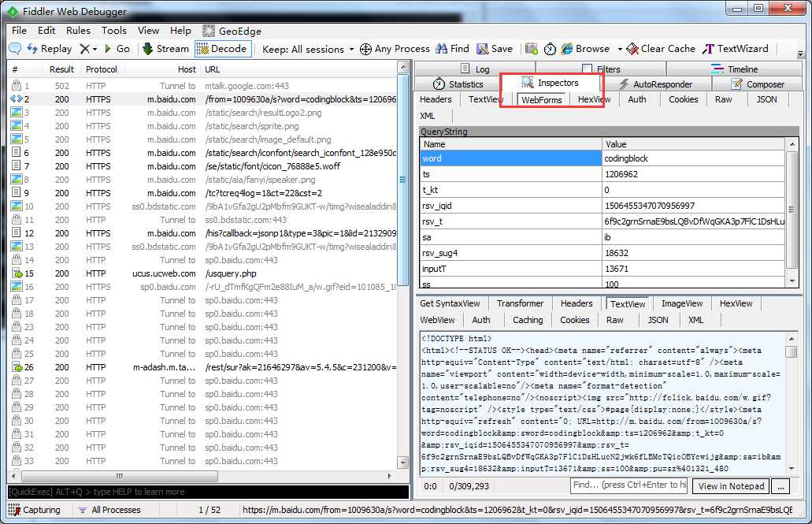The height and width of the screenshot is (524, 812).
Task: Save sessions with the Save button
Action: 495,49
